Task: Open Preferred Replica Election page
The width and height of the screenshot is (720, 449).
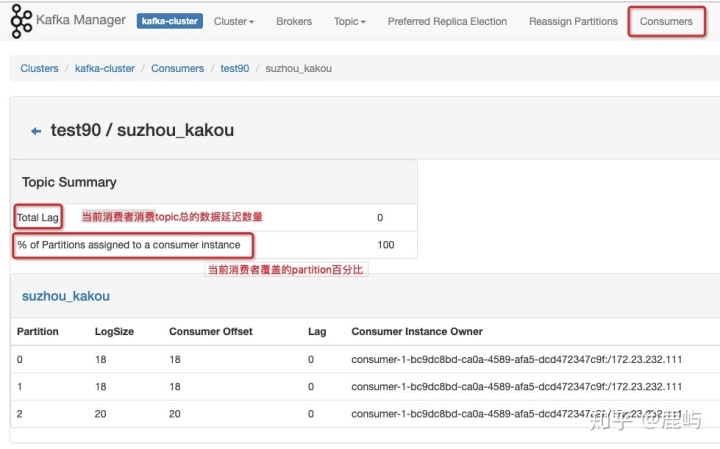Action: point(447,22)
